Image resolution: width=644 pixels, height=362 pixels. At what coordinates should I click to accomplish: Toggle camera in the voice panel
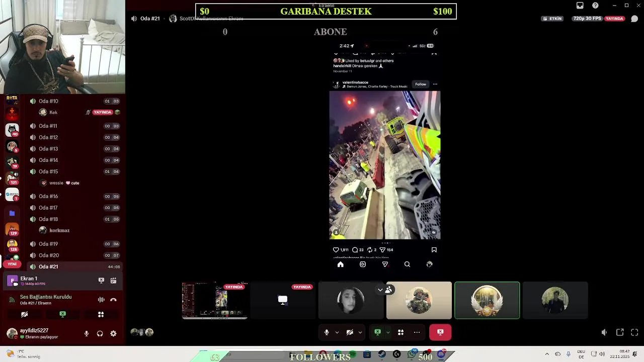coord(24,314)
